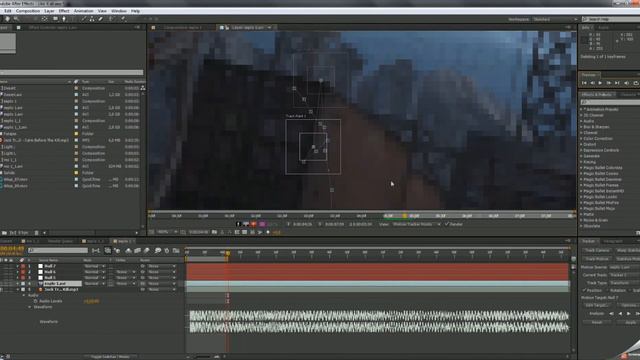Click timeline layer search field
Screen dimensions: 640x360
58,250
